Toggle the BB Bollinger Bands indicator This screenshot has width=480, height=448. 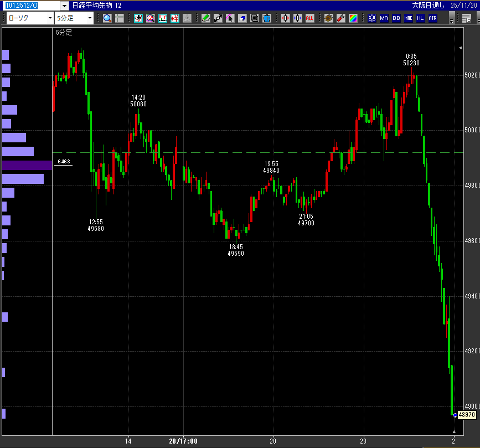coord(396,18)
